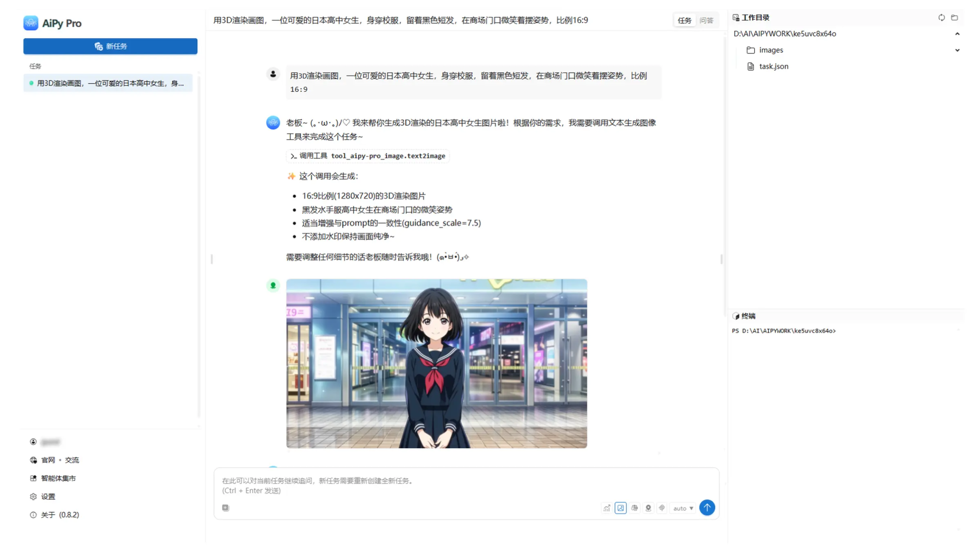Screen dimensions: 980x551
Task: Switch to the 任务 tab
Action: 684,21
